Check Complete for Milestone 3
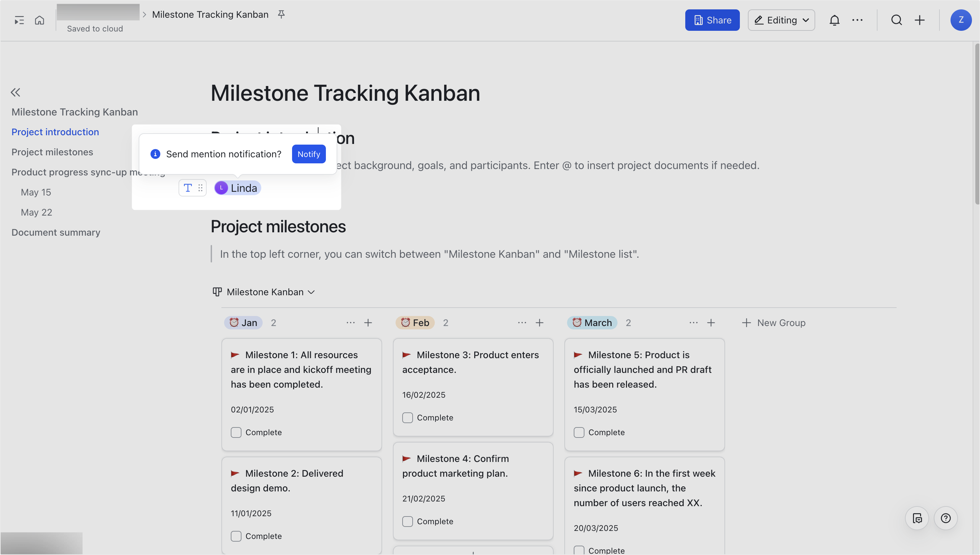Screen dimensions: 980x555 tap(408, 418)
